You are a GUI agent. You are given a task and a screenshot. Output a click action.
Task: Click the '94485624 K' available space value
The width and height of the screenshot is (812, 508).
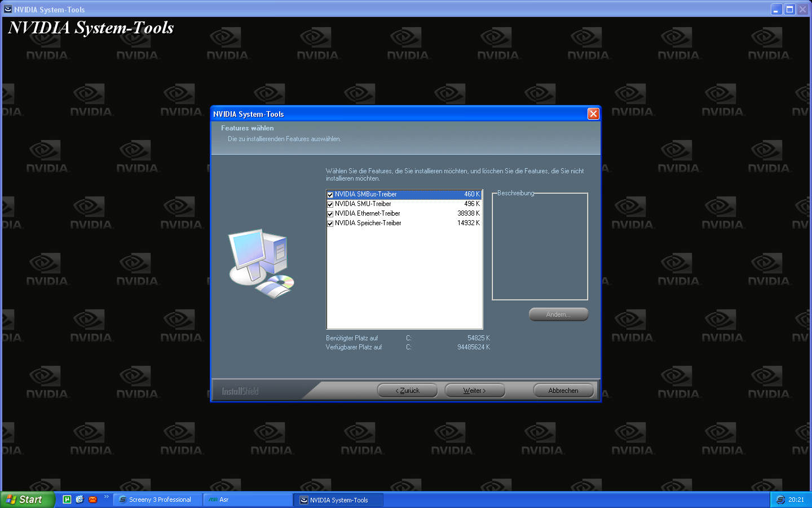click(x=474, y=347)
